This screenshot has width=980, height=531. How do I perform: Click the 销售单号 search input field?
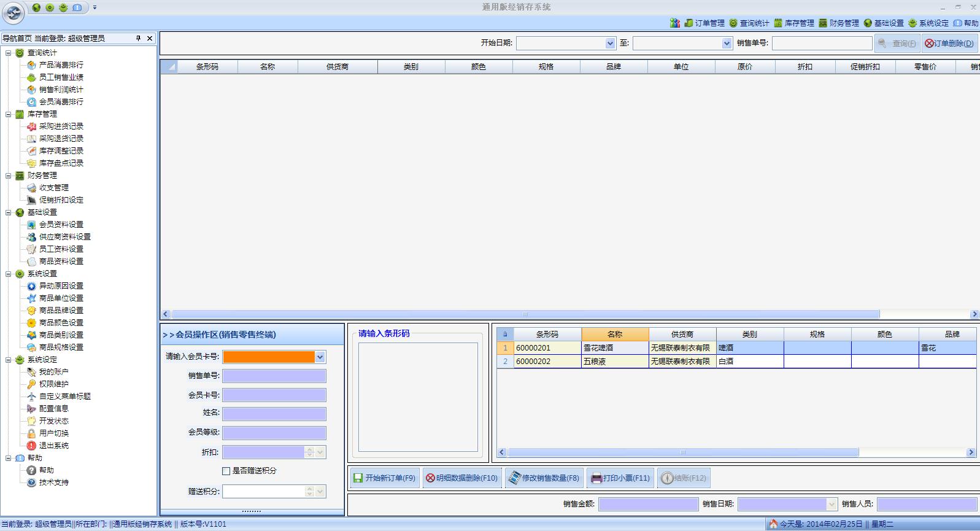click(x=822, y=43)
